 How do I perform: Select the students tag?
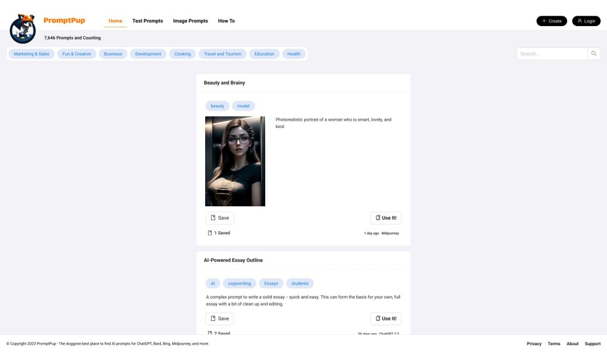click(x=300, y=283)
